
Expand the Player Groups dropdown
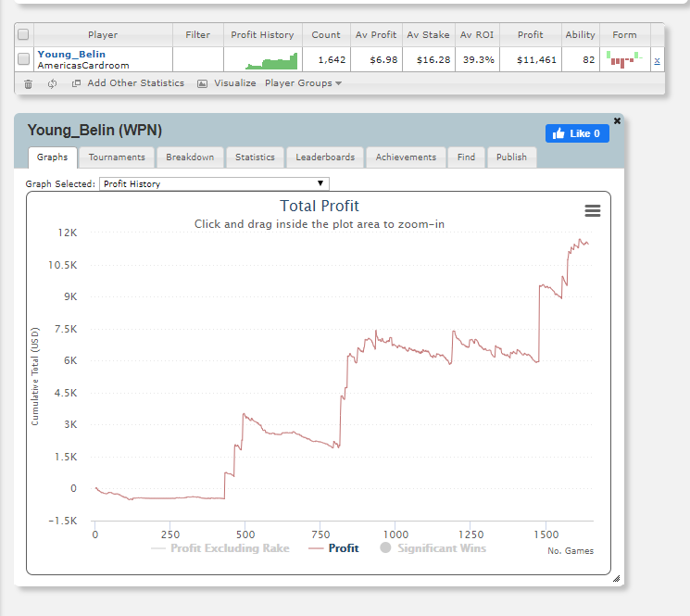(x=303, y=83)
